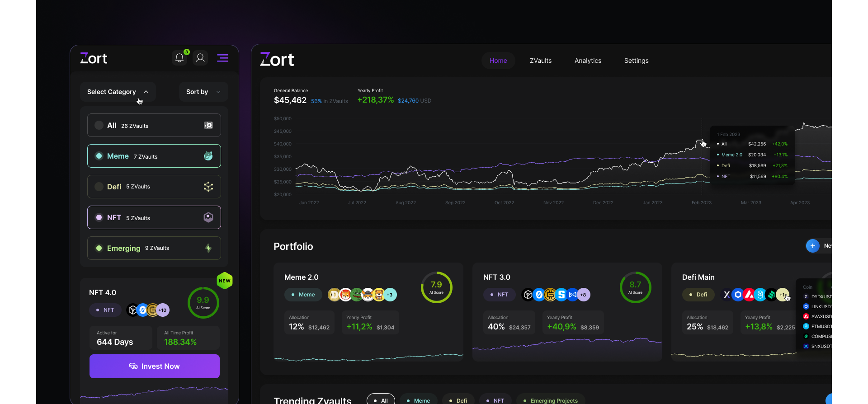Open the Analytics tab
This screenshot has height=404, width=868.
tap(588, 61)
